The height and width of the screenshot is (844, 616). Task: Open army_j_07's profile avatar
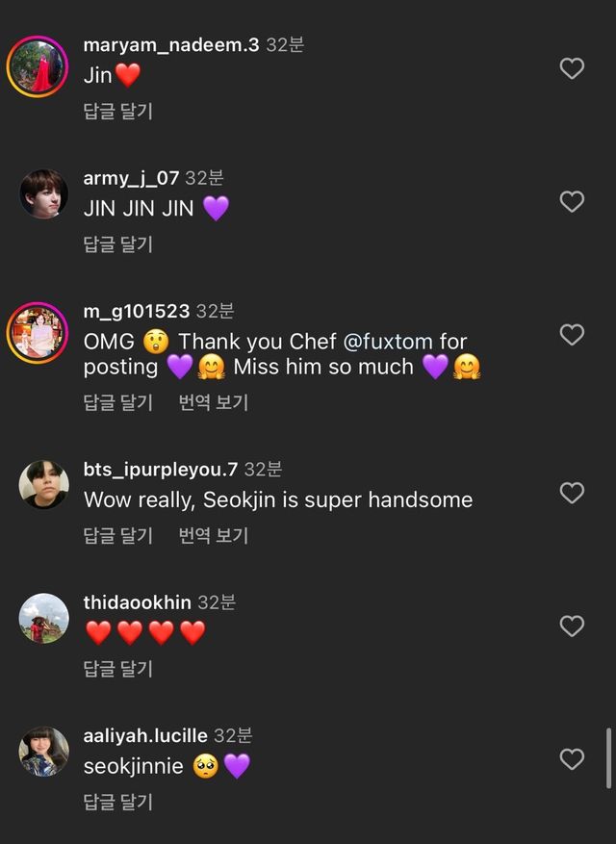point(43,194)
